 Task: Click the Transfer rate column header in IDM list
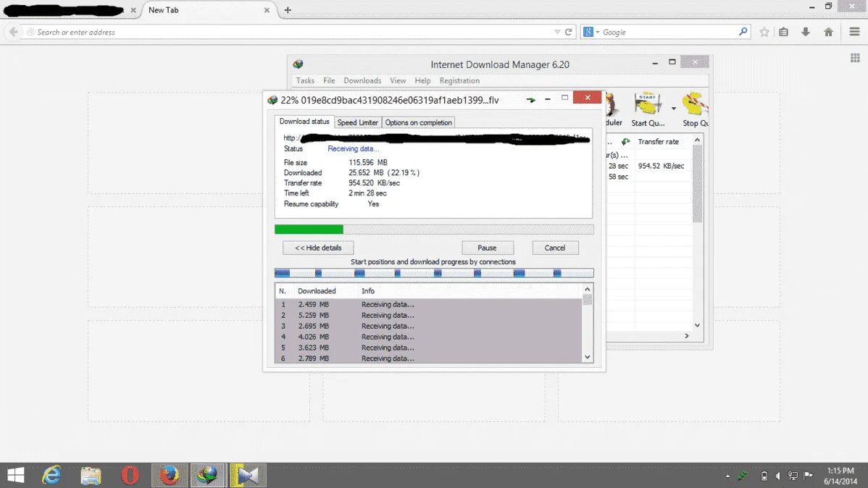(658, 142)
